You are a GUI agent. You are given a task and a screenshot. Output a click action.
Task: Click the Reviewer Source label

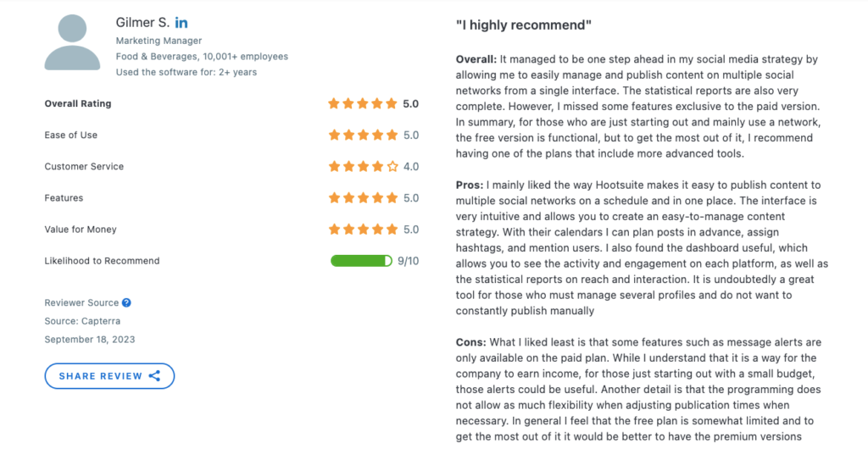tap(81, 302)
